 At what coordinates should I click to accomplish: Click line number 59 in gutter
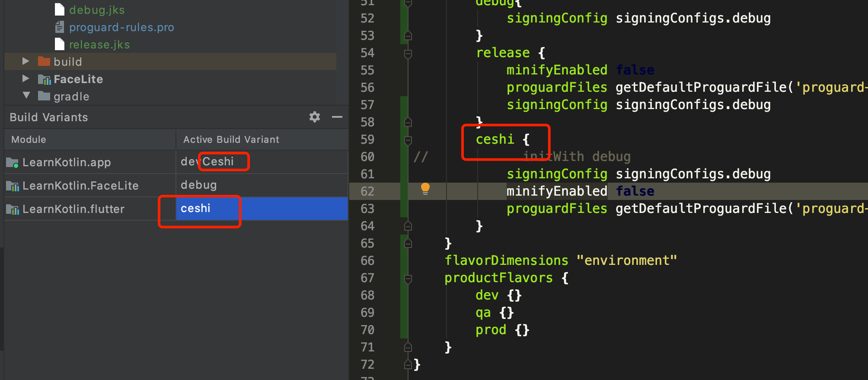pos(367,139)
